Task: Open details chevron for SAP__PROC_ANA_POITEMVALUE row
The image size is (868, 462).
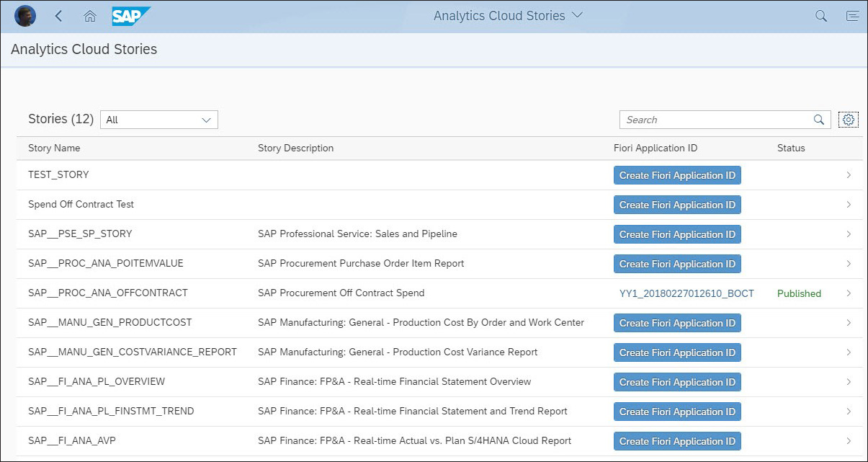Action: point(849,264)
